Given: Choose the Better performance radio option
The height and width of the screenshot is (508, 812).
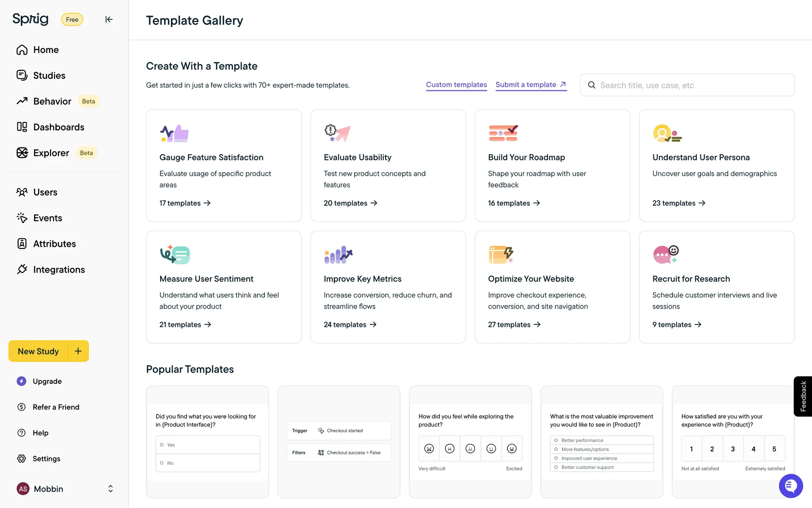Looking at the screenshot, I should click(x=556, y=440).
